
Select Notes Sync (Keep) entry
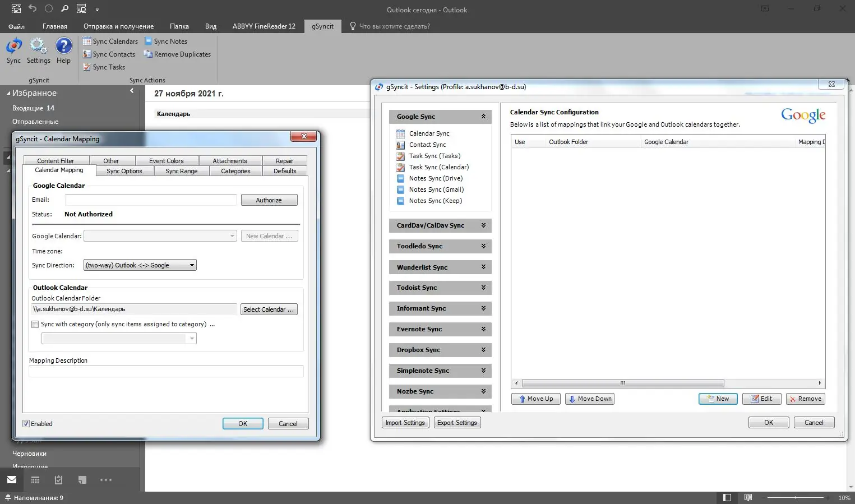(435, 201)
